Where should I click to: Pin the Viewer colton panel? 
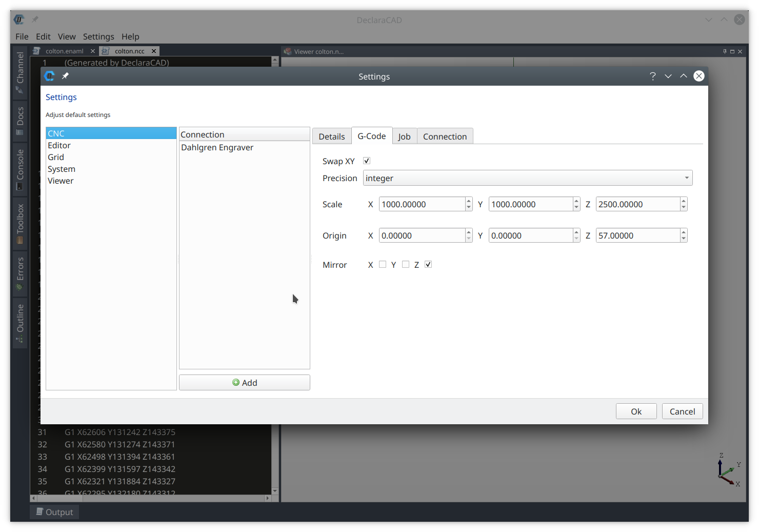(x=725, y=51)
